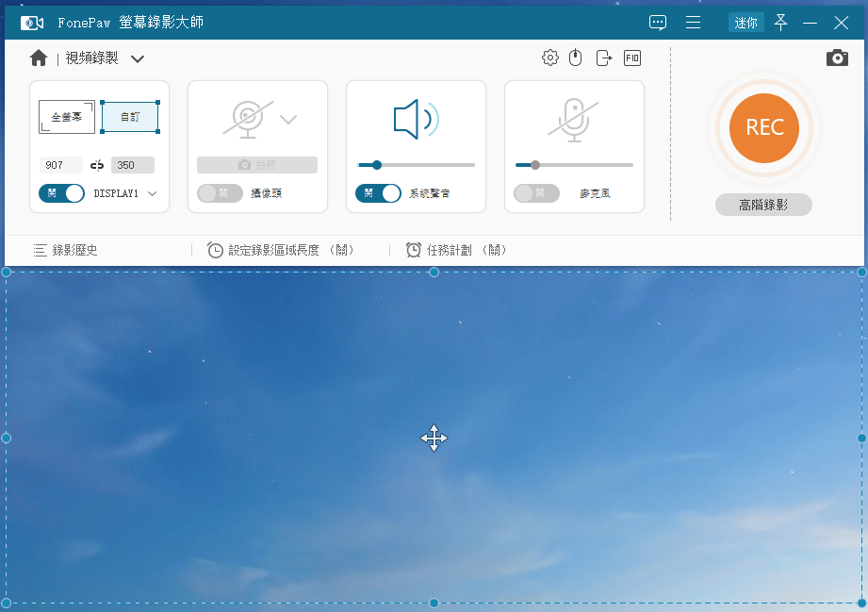Click the camera screenshot icon at top right
This screenshot has height=612, width=868.
837,58
